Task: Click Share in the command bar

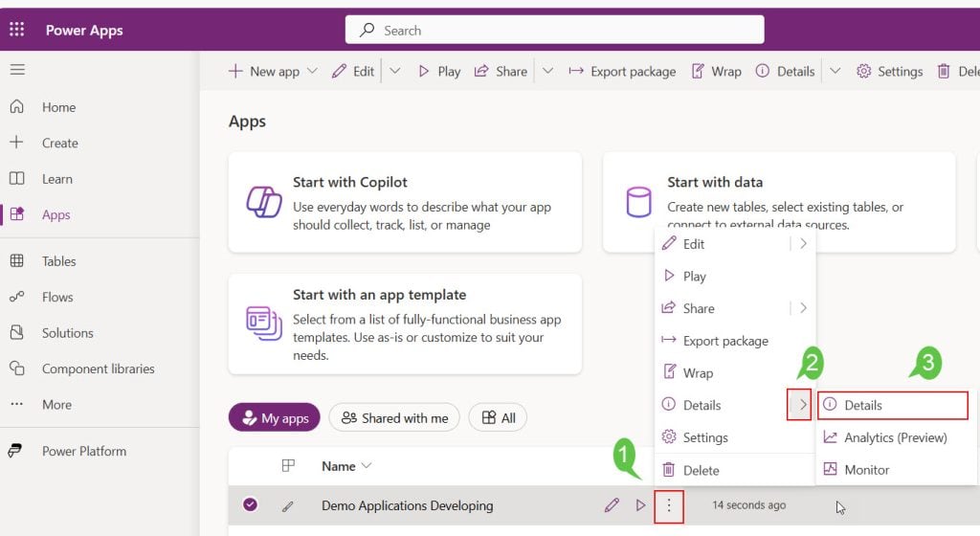Action: pyautogui.click(x=501, y=71)
